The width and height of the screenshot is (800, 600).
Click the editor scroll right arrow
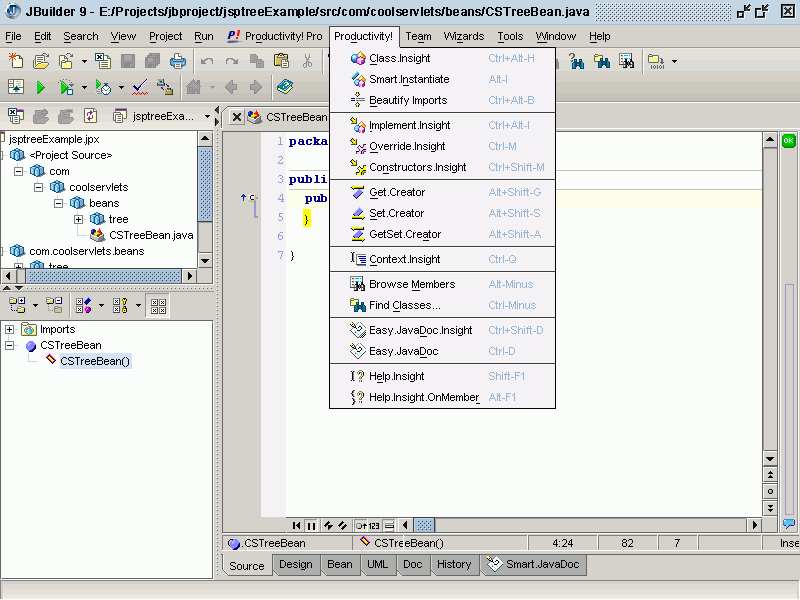(755, 525)
